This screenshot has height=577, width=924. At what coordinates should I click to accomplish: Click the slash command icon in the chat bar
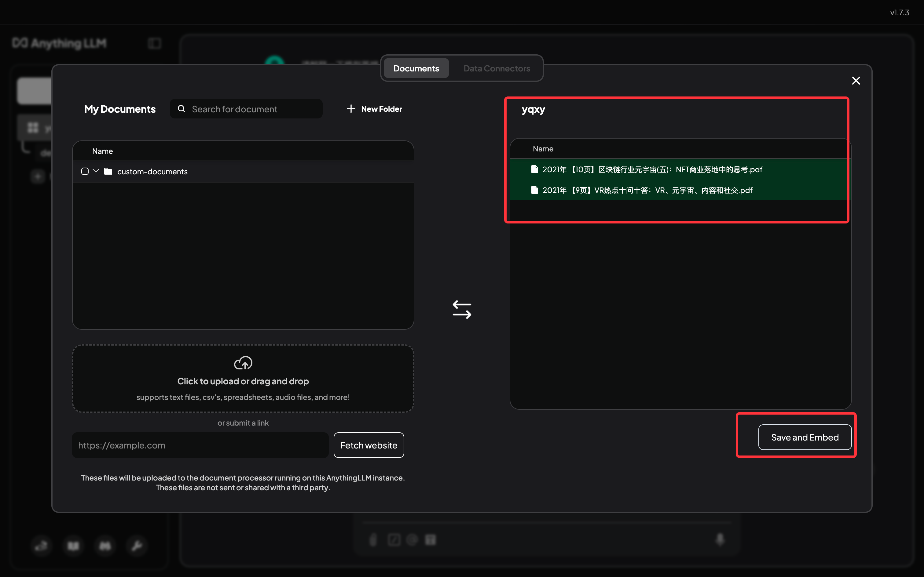pyautogui.click(x=394, y=539)
